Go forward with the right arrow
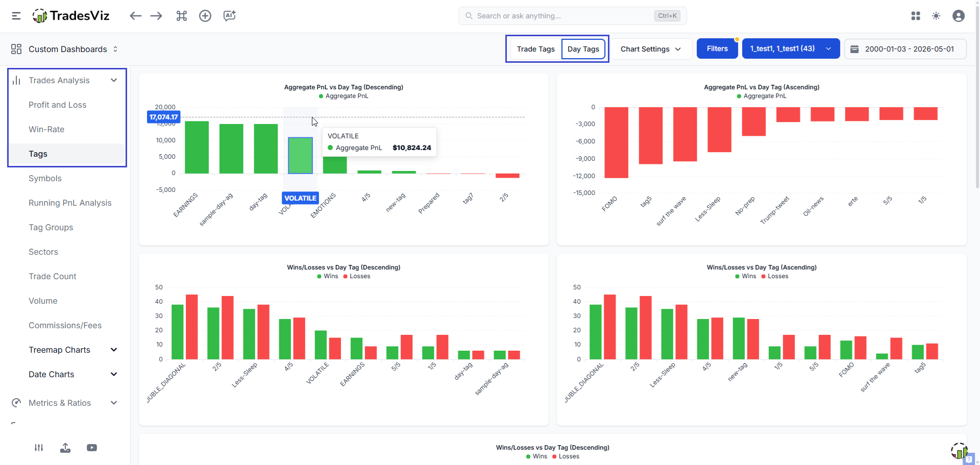The width and height of the screenshot is (980, 465). point(156,16)
